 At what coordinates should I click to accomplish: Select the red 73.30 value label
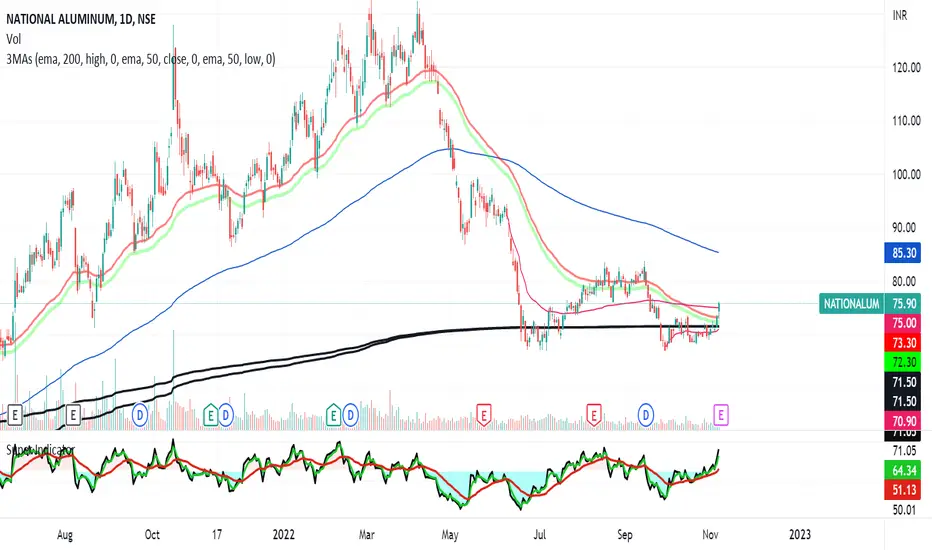point(904,342)
